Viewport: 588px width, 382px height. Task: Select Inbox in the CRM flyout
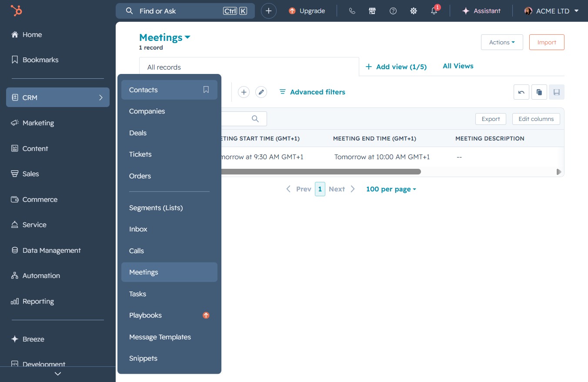pyautogui.click(x=169, y=229)
